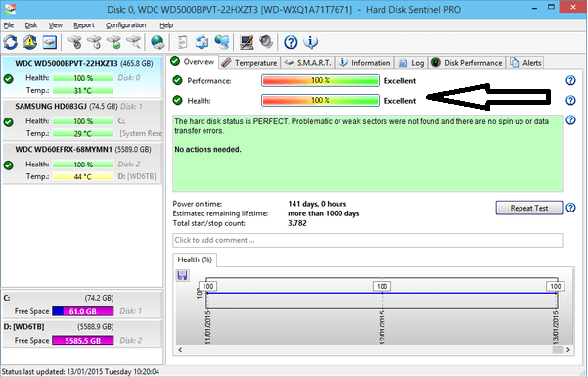Click the disk icon with magnifying glass
588x377 pixels.
(134, 42)
